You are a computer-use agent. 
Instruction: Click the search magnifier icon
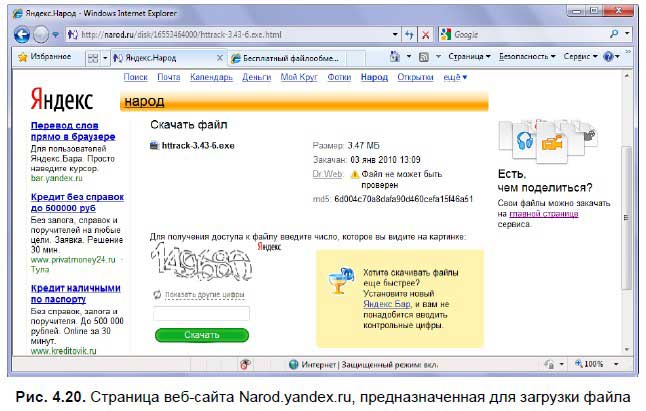tap(613, 34)
